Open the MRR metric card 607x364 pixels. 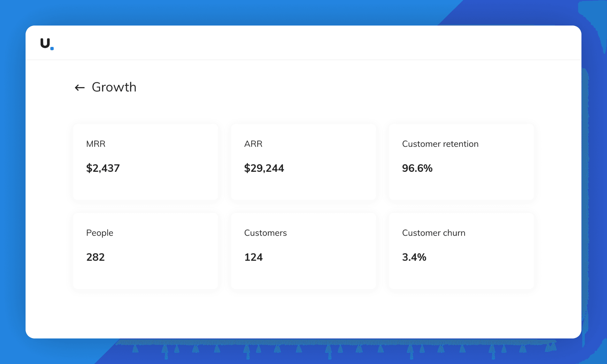pos(146,162)
